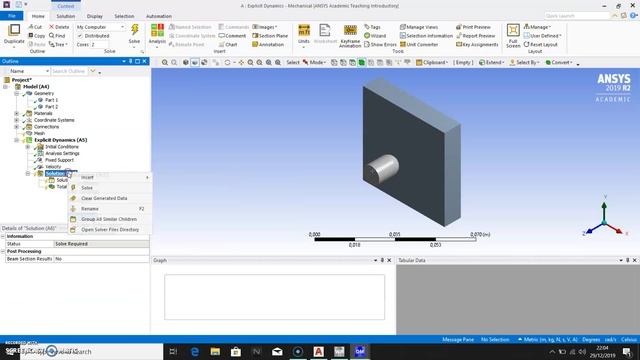The image size is (640, 360).
Task: Open Key Assignments
Action: [x=477, y=44]
